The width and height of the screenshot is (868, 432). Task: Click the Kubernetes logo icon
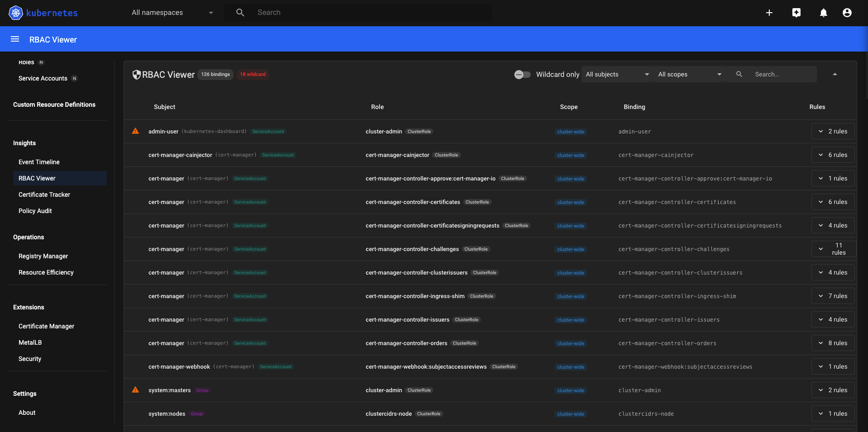click(16, 13)
